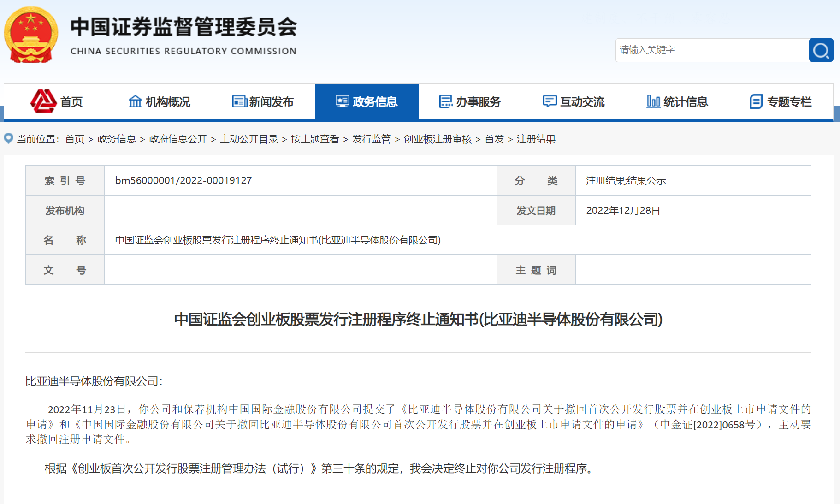This screenshot has height=504, width=840.
Task: Open 主动公开目录 breadcrumb link
Action: [249, 139]
